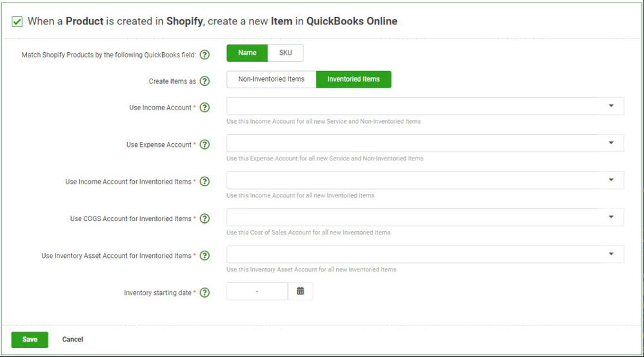Expand the Use Expense Account dropdown
This screenshot has height=357, width=644.
tap(610, 143)
